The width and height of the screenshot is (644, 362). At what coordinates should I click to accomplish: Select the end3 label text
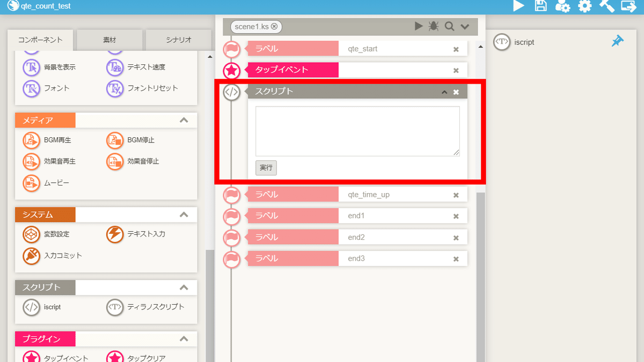coord(356,258)
